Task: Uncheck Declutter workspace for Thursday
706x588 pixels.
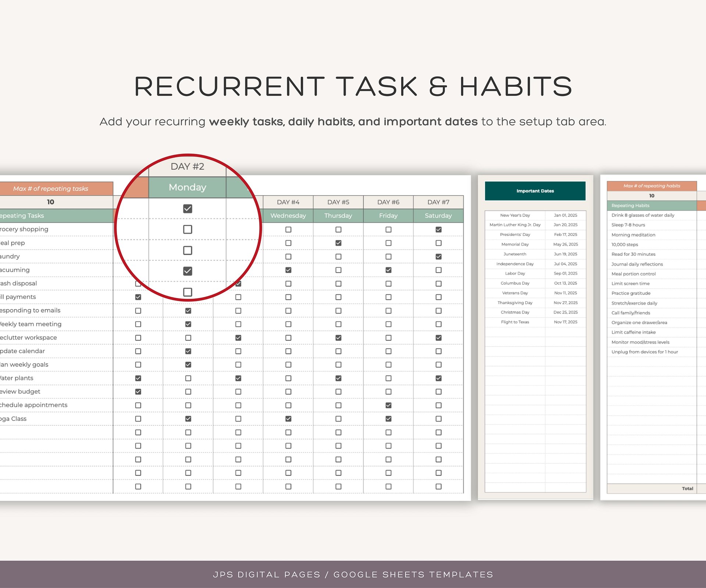Action: pos(338,338)
